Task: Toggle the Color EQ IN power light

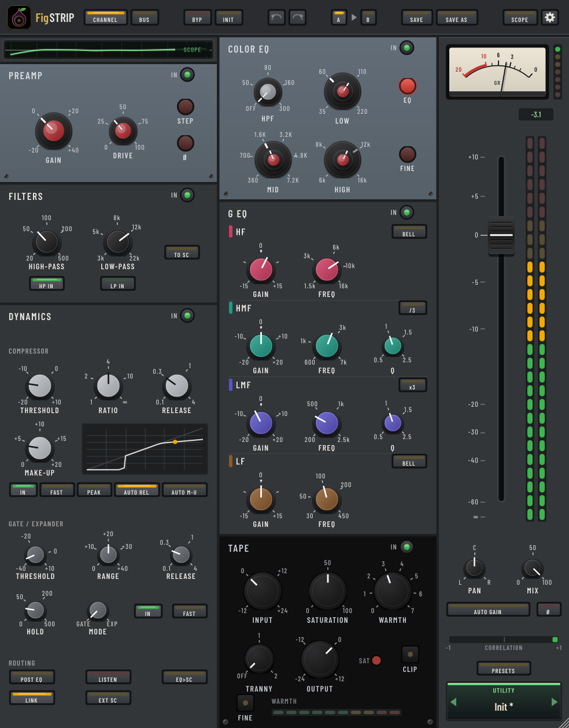Action: click(407, 48)
